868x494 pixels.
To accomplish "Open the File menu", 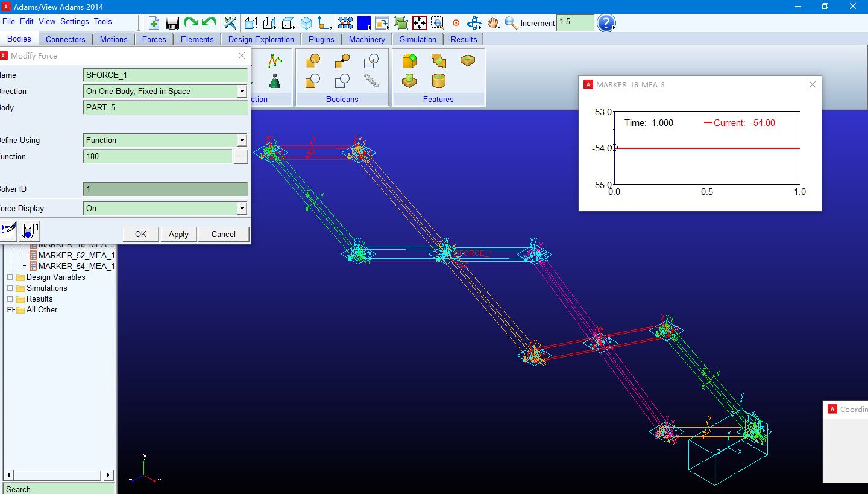I will (8, 21).
